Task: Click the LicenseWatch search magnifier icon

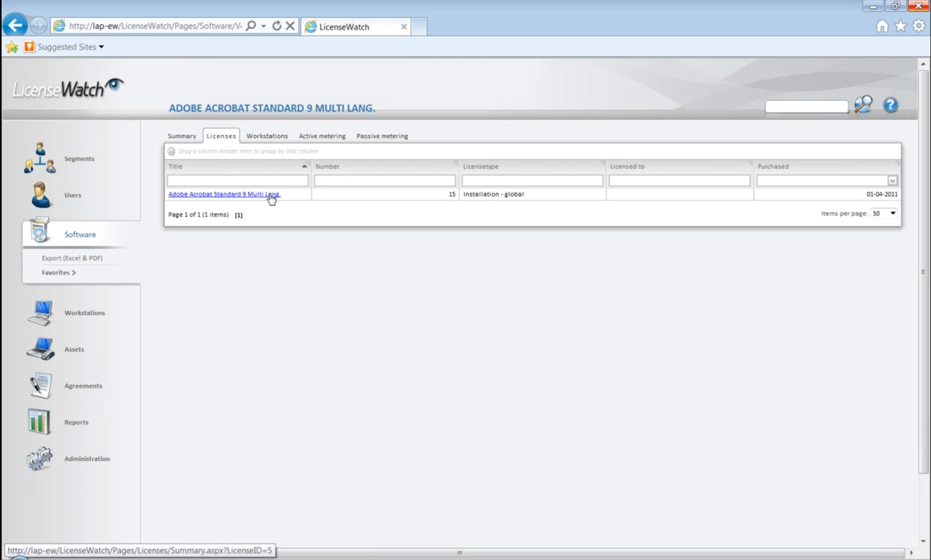Action: click(863, 105)
